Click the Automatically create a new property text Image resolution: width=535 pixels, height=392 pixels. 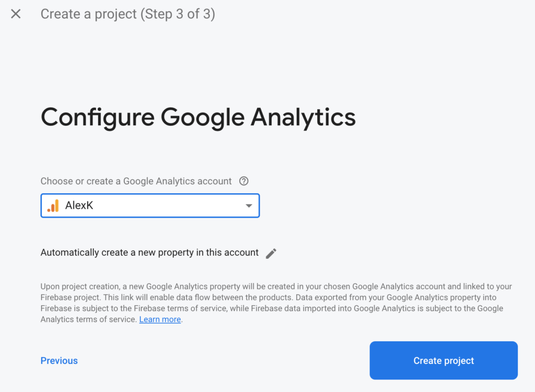point(149,253)
